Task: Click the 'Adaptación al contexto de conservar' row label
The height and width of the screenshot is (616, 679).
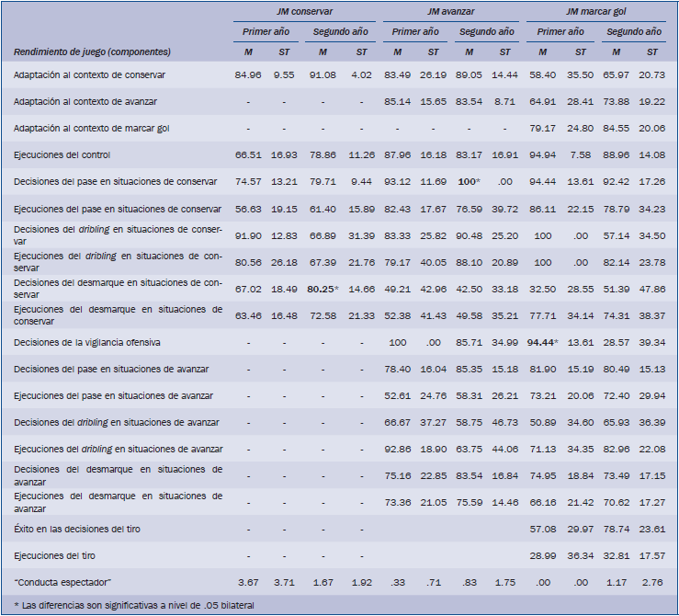Action: pyautogui.click(x=102, y=74)
